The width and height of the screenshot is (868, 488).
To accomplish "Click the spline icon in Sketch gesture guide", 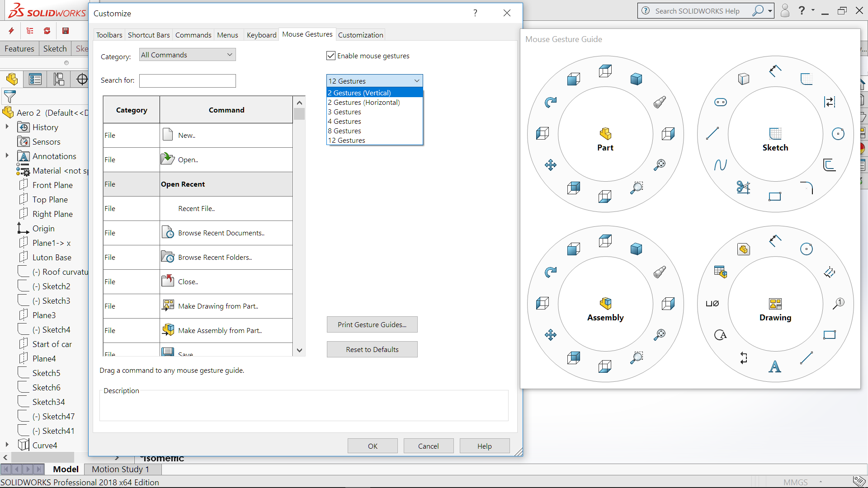I will point(720,165).
